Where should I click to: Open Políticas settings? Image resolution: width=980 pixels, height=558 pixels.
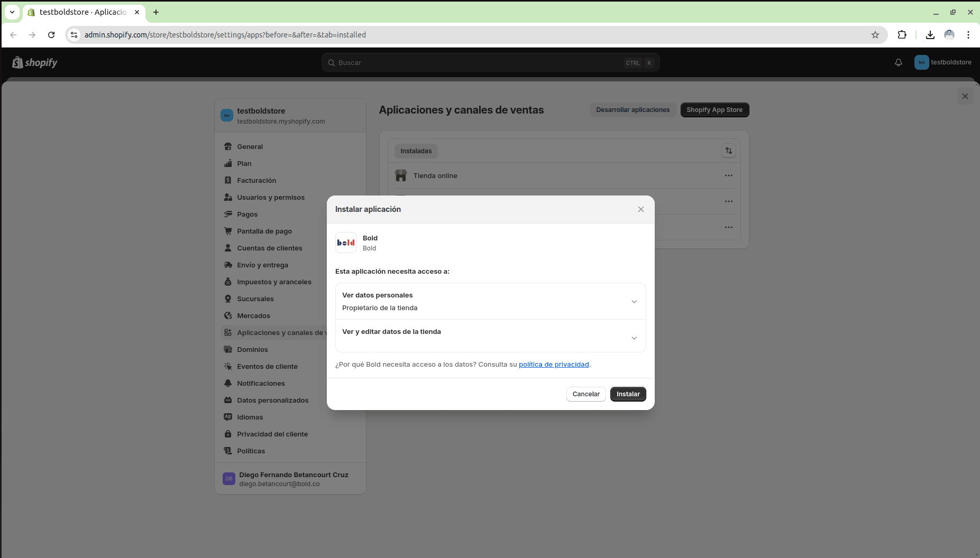tap(290, 451)
